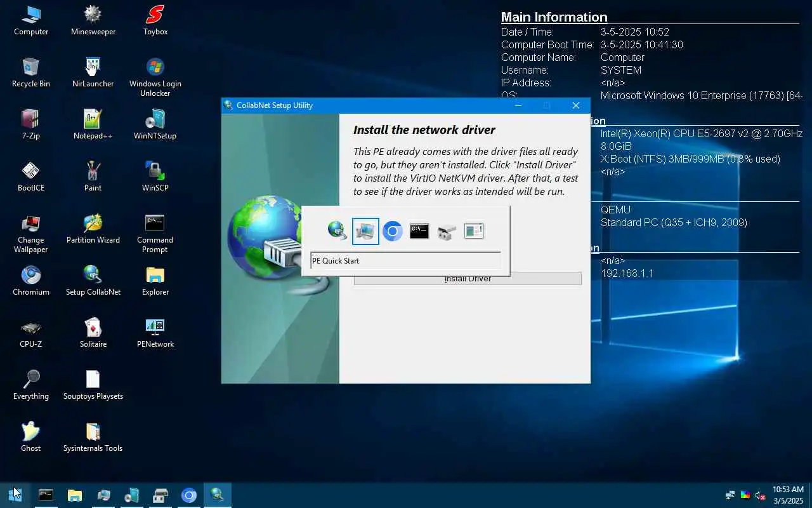Click the drive tool icon on the taskbar
Screen dimensions: 812x508
[x=160, y=495]
